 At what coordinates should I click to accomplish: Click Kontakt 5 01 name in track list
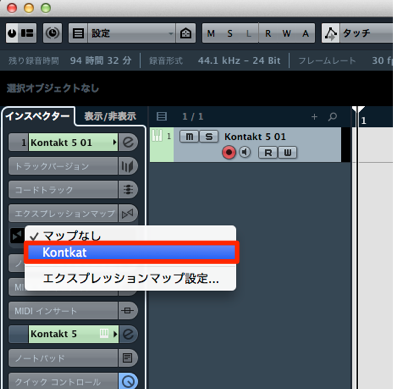pos(255,137)
